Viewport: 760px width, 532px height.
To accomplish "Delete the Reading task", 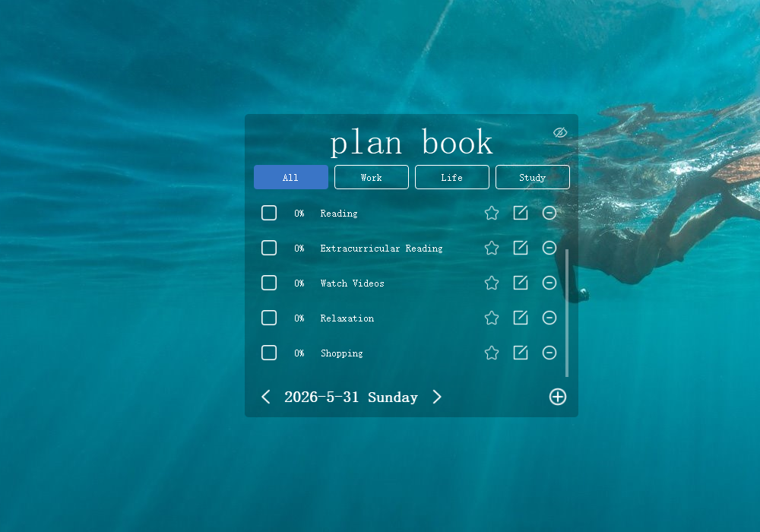I will point(549,213).
